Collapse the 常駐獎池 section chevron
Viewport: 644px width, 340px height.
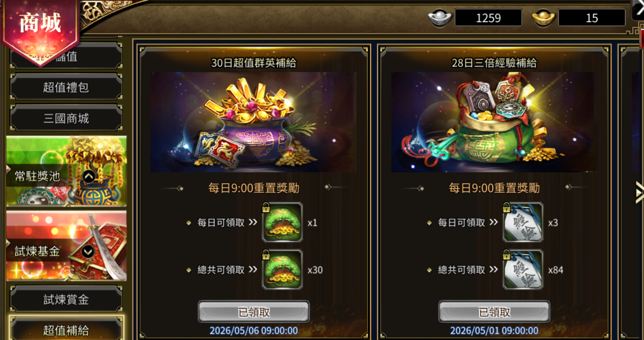[x=89, y=177]
